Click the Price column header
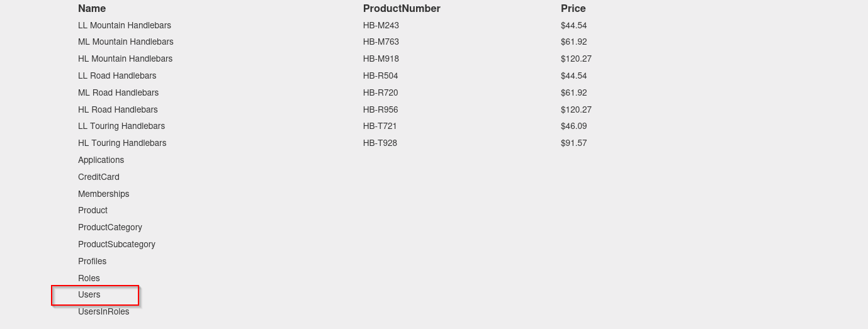This screenshot has height=329, width=868. 573,8
